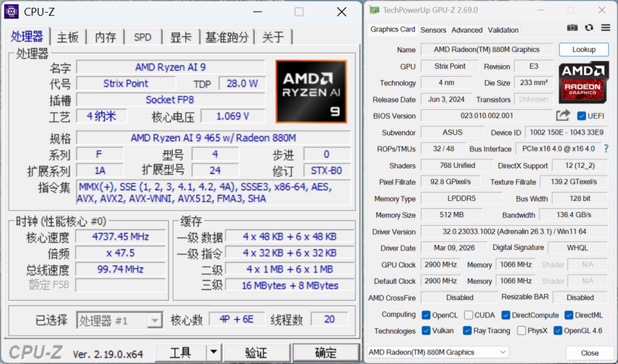
Task: Switch to the 主板 tab
Action: pyautogui.click(x=67, y=37)
